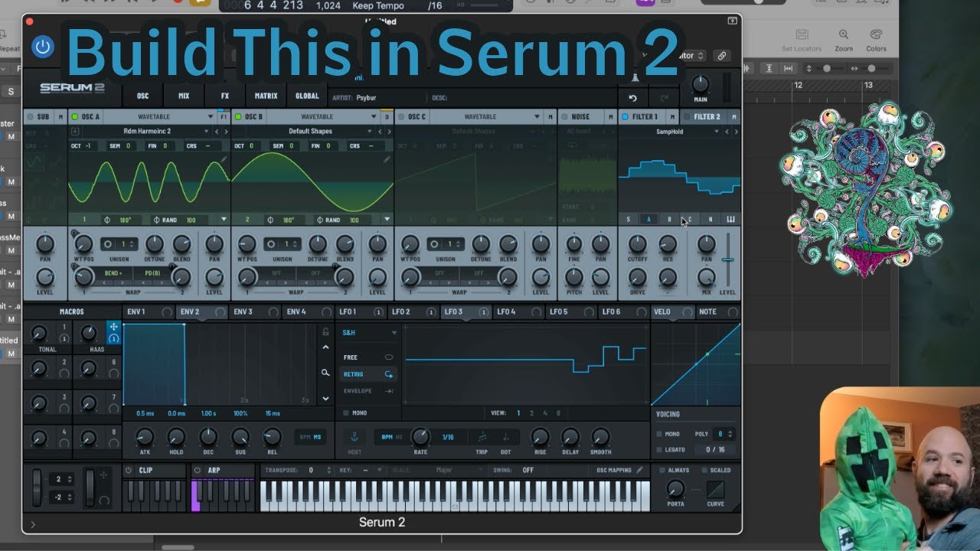Click the redo arrow in Serum header
980x551 pixels.
663,98
